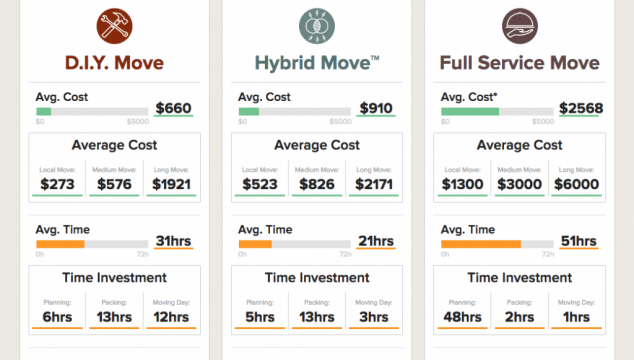Viewport: 634px width, 360px height.
Task: Click the D.I.Y. Move tools icon
Action: coord(114,26)
